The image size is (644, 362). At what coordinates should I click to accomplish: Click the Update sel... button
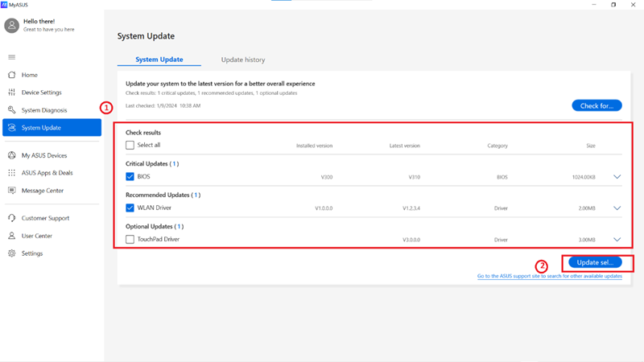coord(595,262)
